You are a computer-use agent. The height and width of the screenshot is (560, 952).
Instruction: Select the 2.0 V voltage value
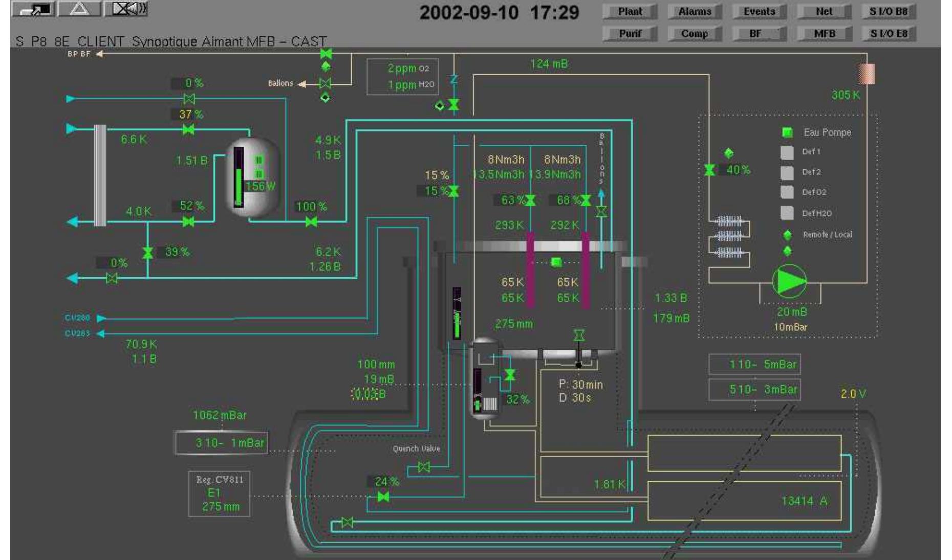tap(853, 394)
